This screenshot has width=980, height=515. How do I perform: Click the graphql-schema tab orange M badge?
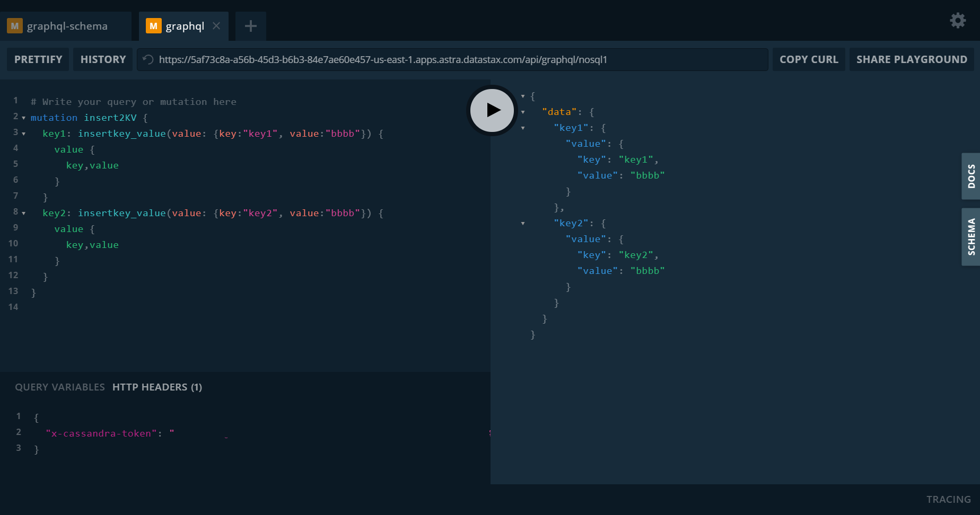tap(14, 25)
